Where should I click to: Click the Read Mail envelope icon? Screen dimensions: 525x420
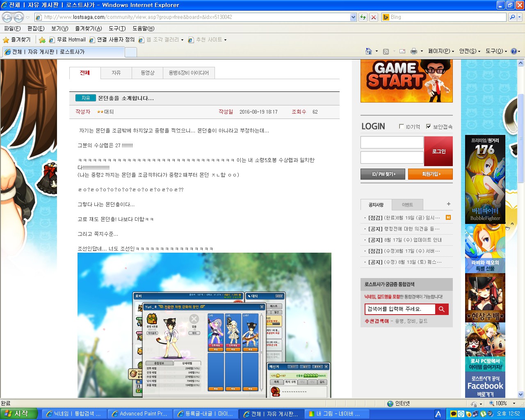pyautogui.click(x=402, y=51)
